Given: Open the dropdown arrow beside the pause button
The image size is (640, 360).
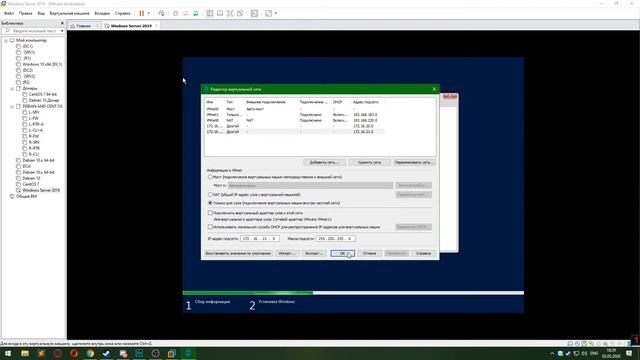Looking at the screenshot, I should coord(149,13).
